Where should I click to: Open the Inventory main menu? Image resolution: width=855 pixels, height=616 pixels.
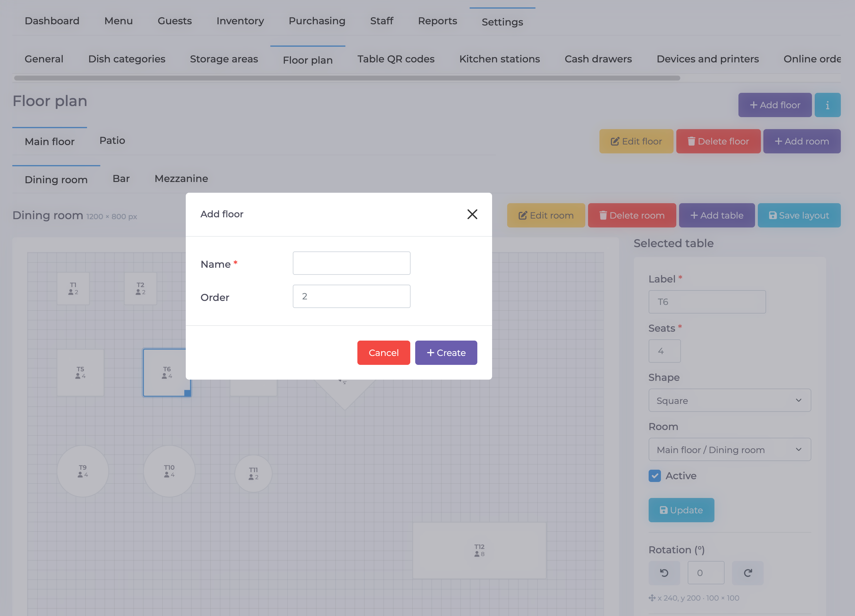pyautogui.click(x=240, y=21)
